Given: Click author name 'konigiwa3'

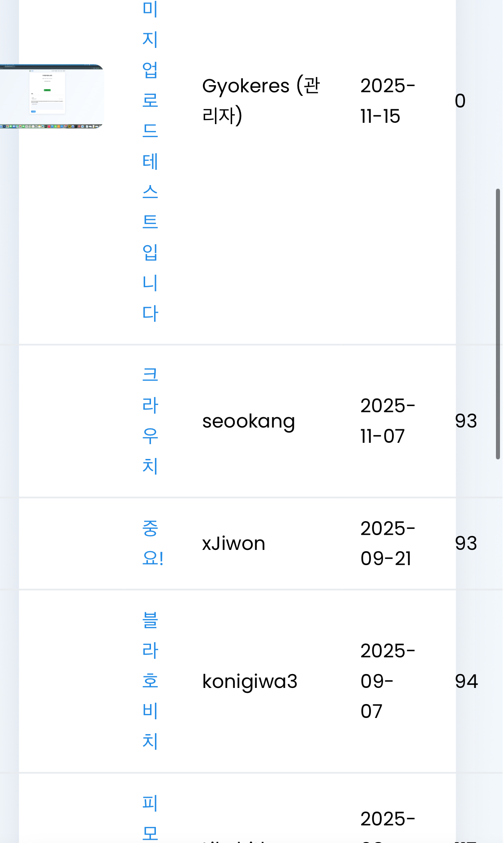Looking at the screenshot, I should (250, 681).
